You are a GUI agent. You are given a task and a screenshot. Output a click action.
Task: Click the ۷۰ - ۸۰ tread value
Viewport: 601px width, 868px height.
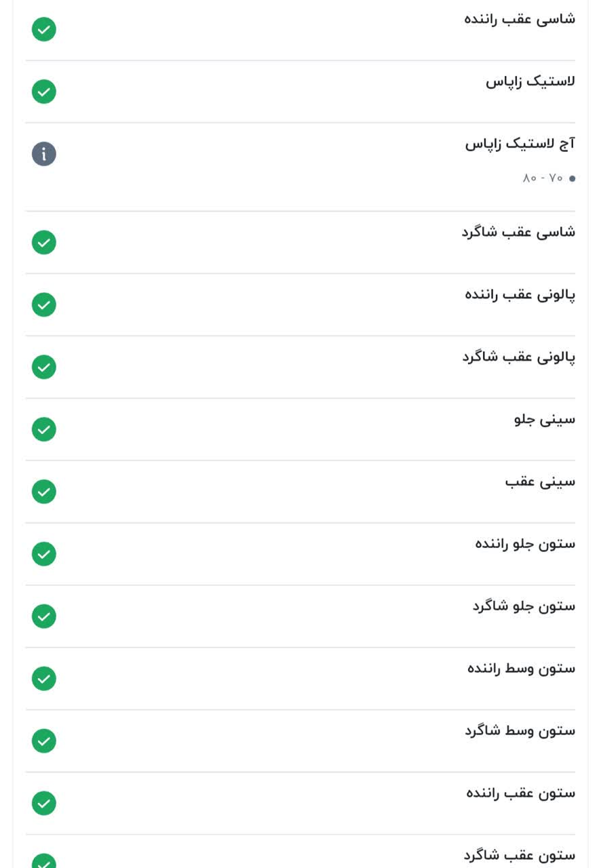coord(543,178)
